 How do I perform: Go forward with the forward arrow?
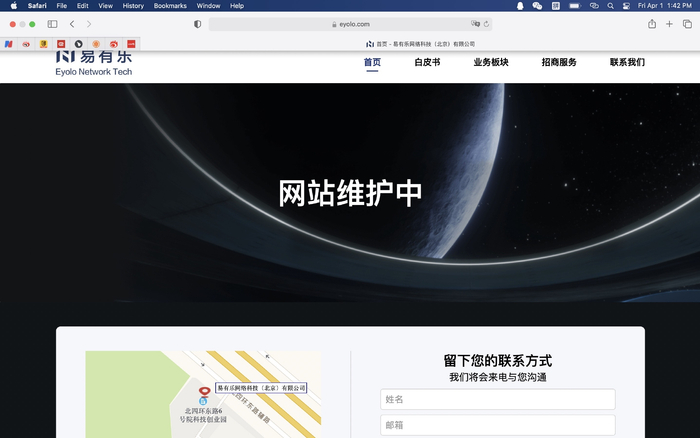(89, 24)
